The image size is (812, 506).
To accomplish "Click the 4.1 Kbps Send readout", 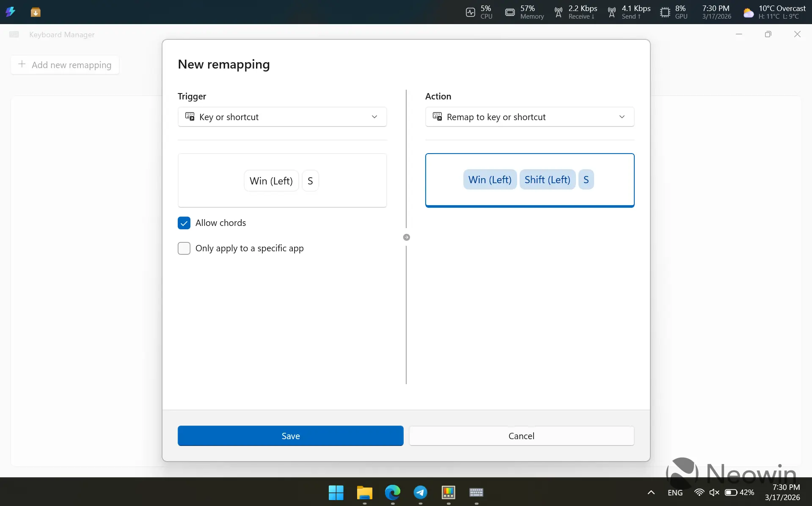I will click(x=636, y=12).
